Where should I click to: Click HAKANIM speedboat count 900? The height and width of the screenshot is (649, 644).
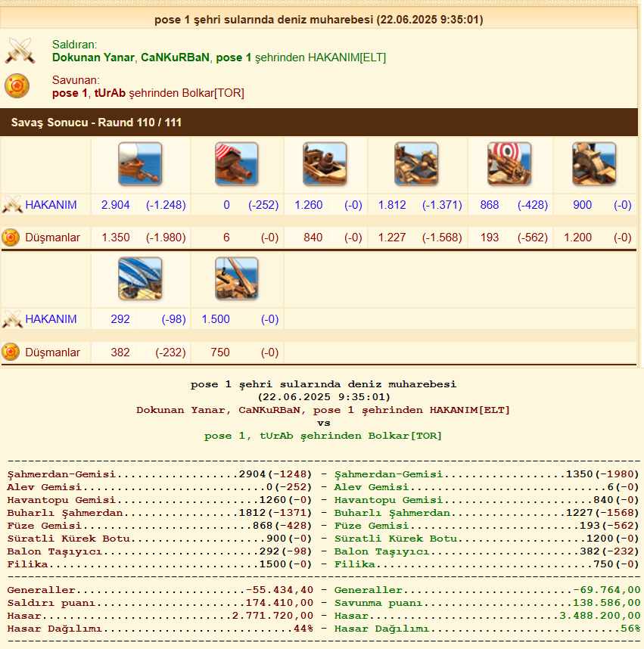click(x=582, y=205)
